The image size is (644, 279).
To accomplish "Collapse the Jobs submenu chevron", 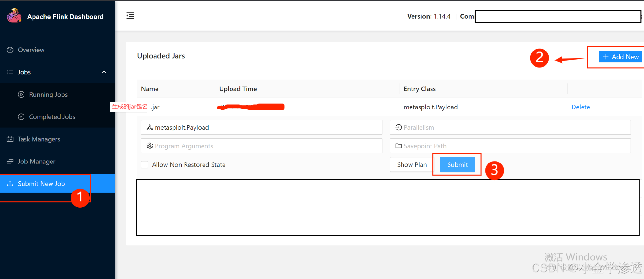I will [104, 72].
